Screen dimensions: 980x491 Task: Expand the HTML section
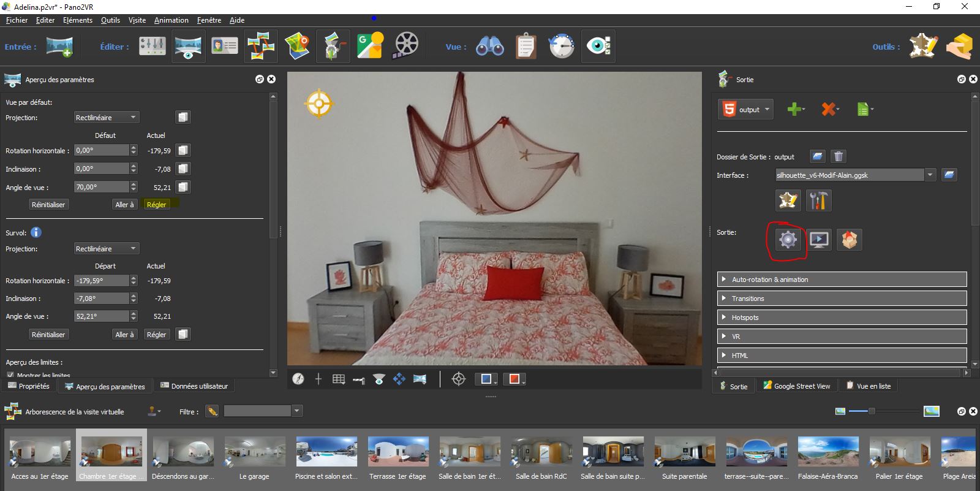pos(842,355)
